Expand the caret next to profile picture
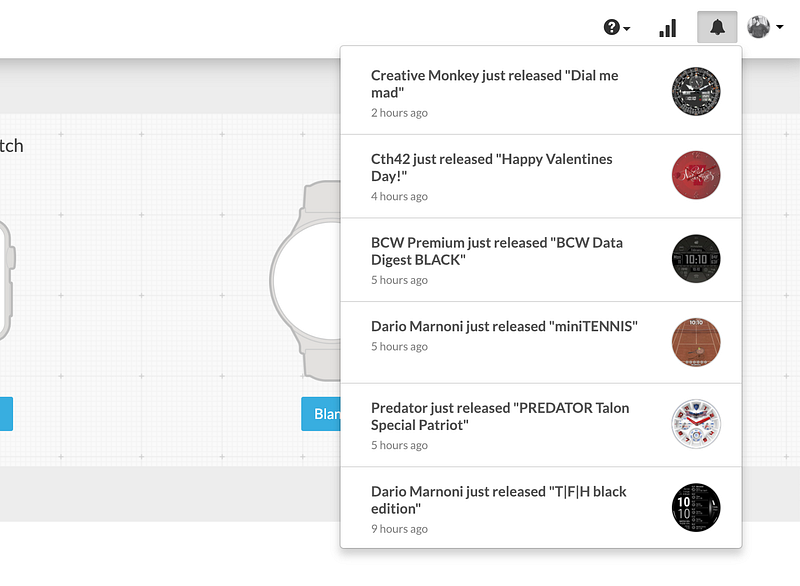Viewport: 800px width, 586px height. click(x=780, y=27)
